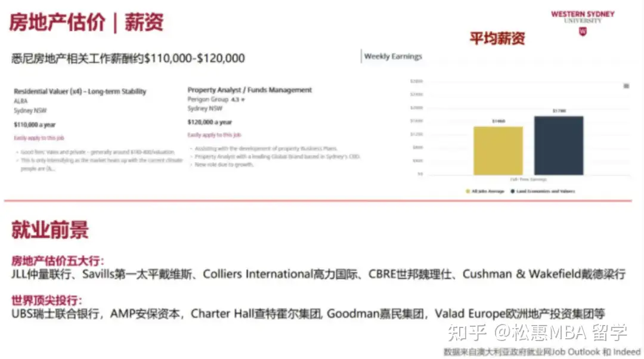Click Easily apply under the $110,000 job
This screenshot has height=359, width=644.
39,138
